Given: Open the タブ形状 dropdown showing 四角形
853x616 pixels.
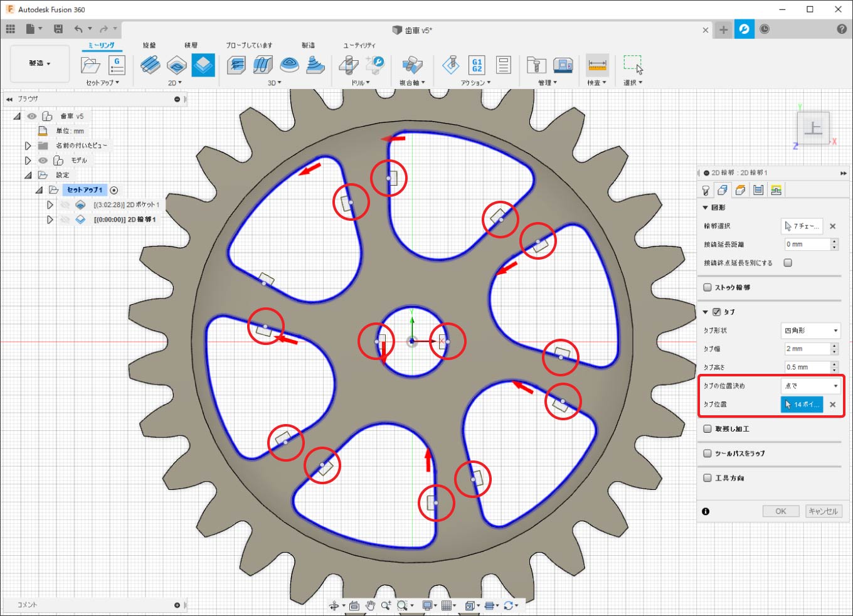Looking at the screenshot, I should pyautogui.click(x=811, y=331).
